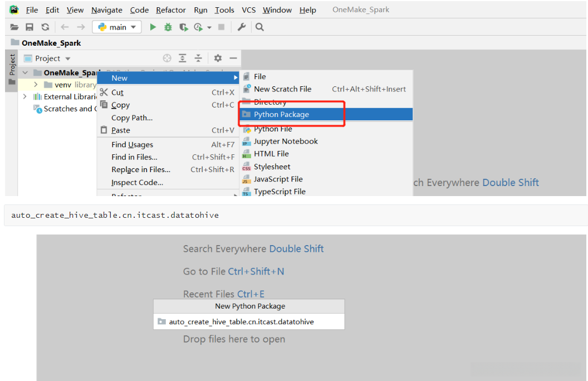Run with coverage shield icon
The image size is (588, 381).
pos(183,27)
